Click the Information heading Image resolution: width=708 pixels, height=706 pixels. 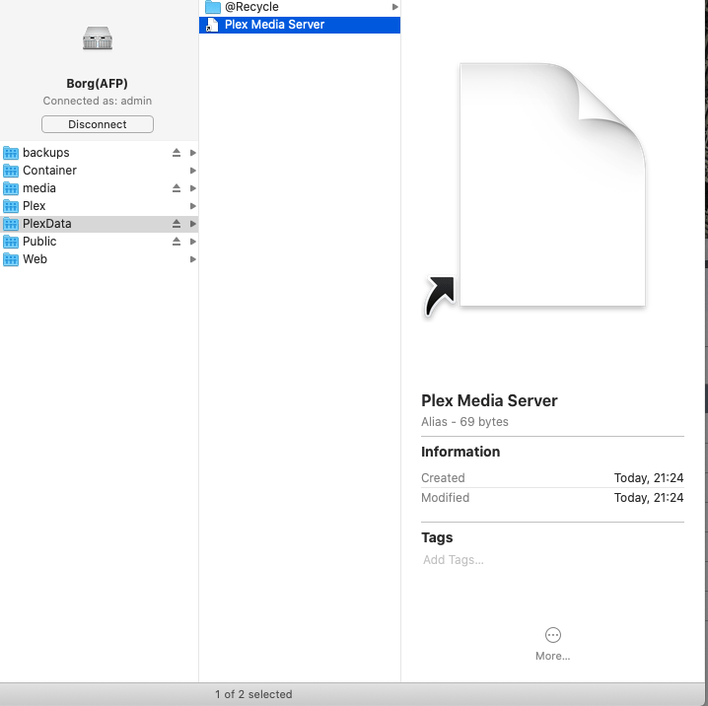pos(460,452)
